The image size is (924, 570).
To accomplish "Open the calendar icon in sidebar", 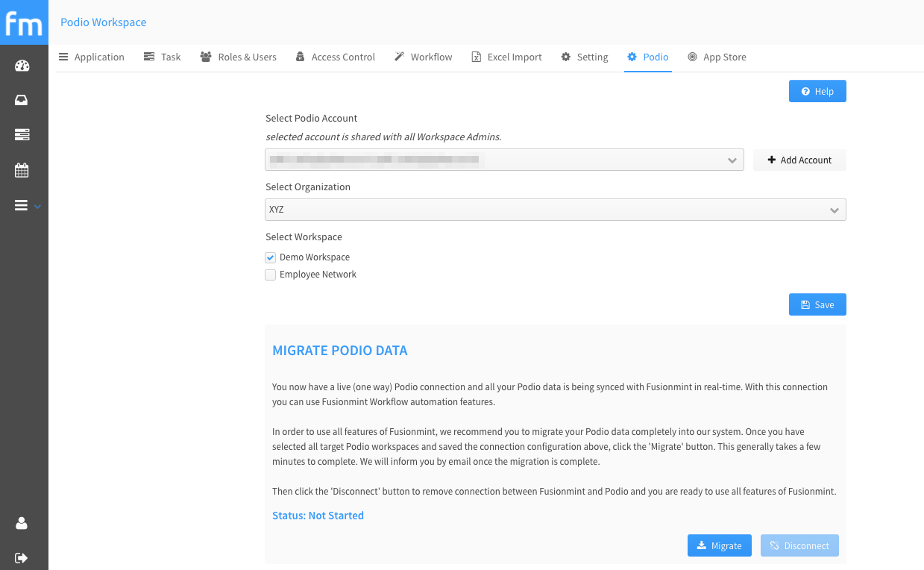I will click(x=22, y=170).
